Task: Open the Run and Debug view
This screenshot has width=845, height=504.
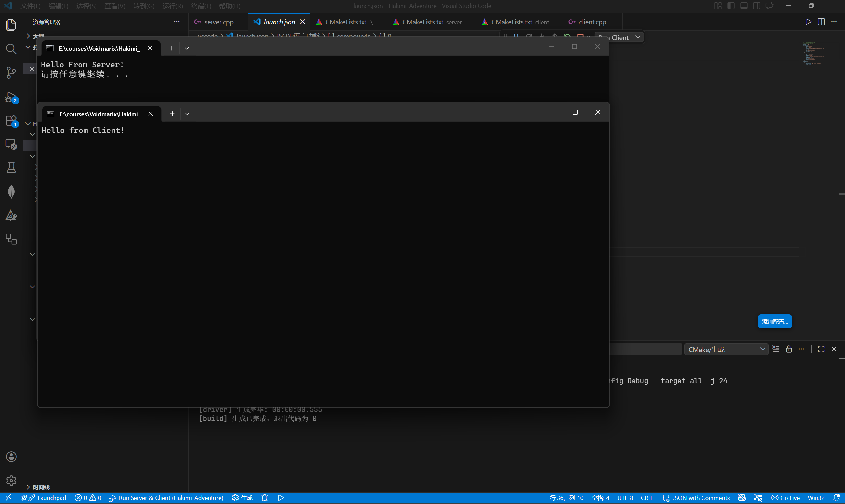Action: coord(11,97)
